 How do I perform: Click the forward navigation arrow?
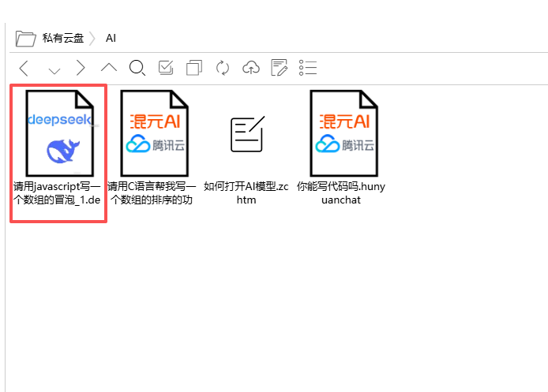81,68
